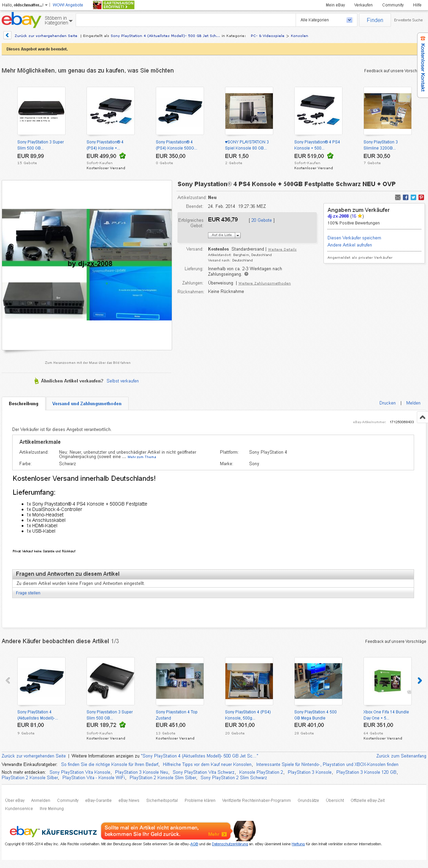Open the Verkaufen menu item
The height and width of the screenshot is (868, 428).
[x=363, y=5]
